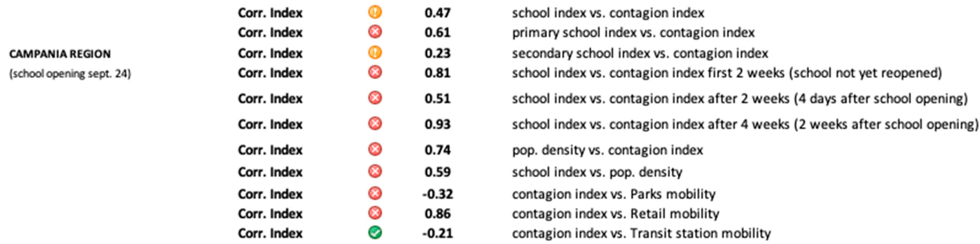Click the green checkmark icon beside -0.21
This screenshot has width=980, height=244.
click(375, 232)
